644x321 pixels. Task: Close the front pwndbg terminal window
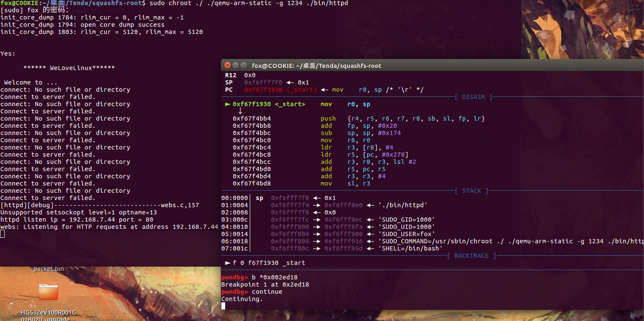pyautogui.click(x=228, y=65)
